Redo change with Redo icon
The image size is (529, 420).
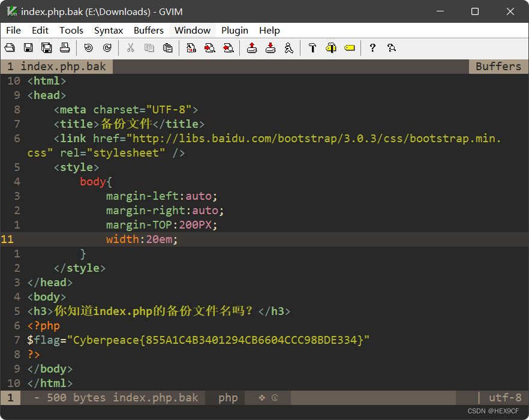pyautogui.click(x=107, y=48)
